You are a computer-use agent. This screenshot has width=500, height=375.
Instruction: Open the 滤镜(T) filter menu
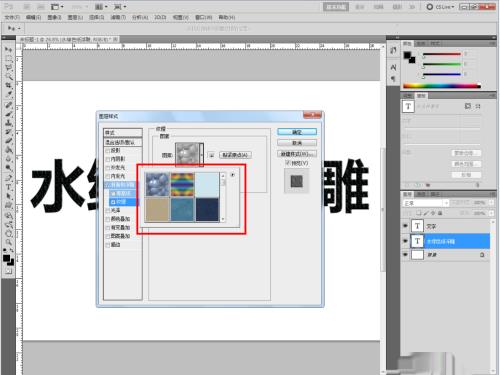(118, 17)
